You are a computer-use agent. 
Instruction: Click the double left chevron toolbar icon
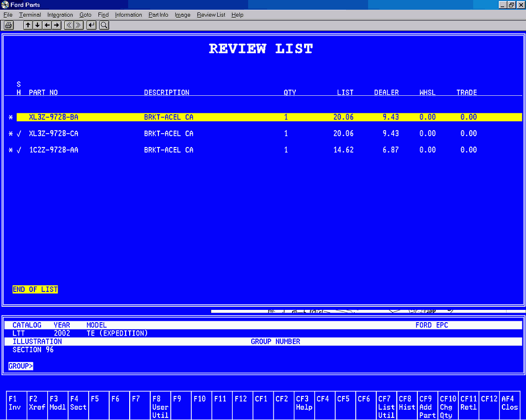(69, 25)
